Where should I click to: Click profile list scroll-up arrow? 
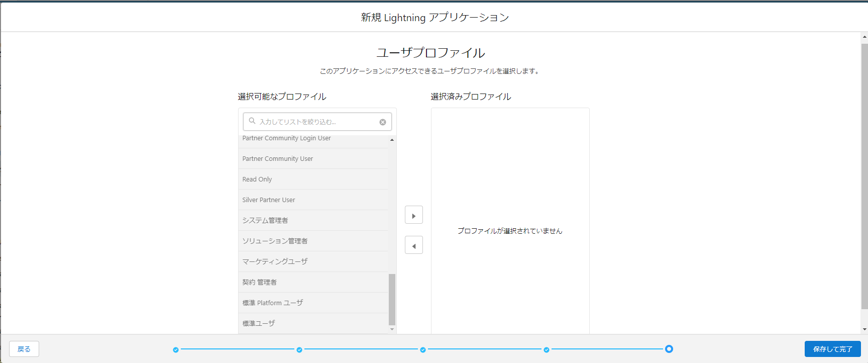point(392,139)
